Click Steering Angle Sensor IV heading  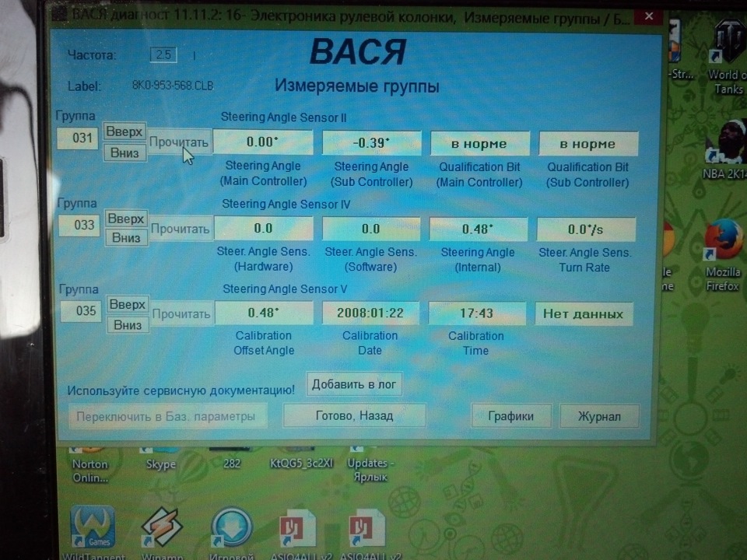point(286,205)
